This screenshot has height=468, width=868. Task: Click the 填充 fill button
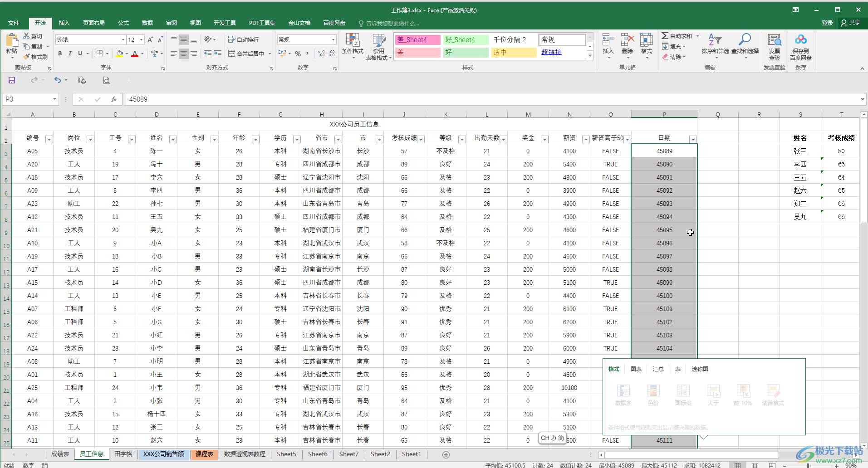674,46
